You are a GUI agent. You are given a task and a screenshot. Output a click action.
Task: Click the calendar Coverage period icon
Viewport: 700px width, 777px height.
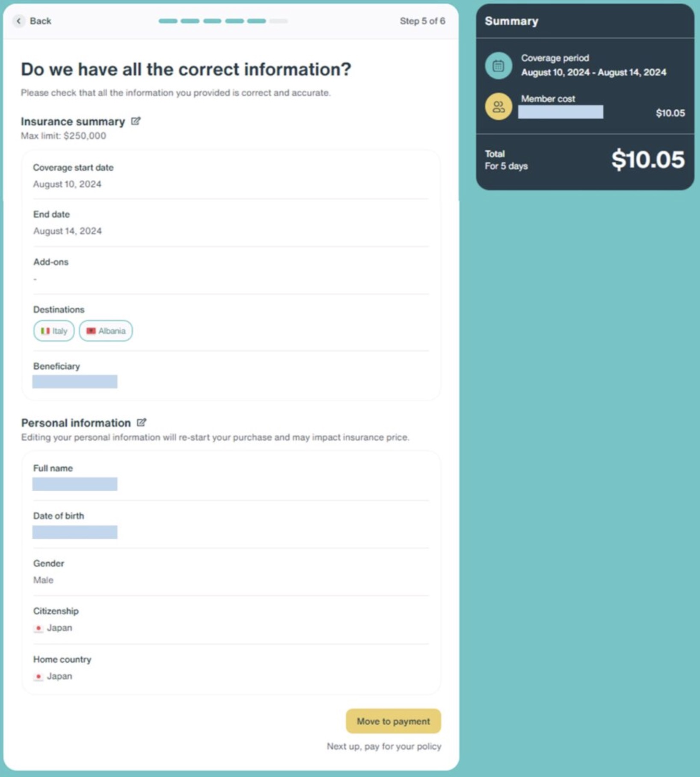pos(498,66)
